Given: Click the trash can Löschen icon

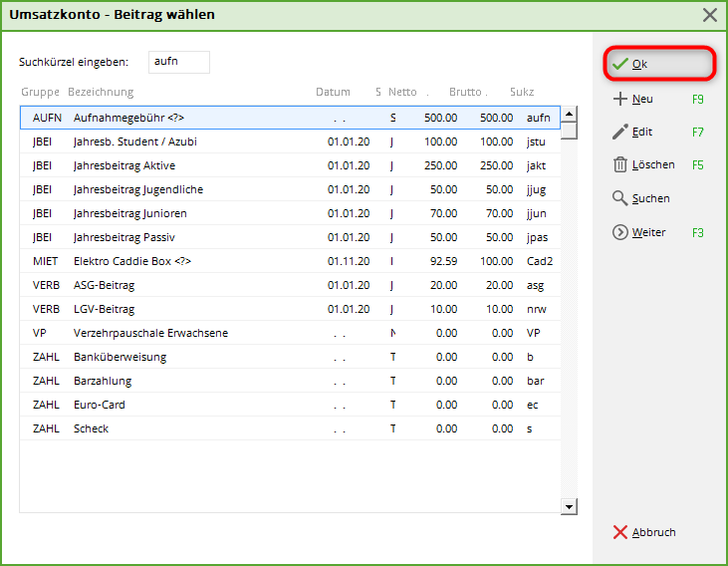Looking at the screenshot, I should [x=619, y=165].
